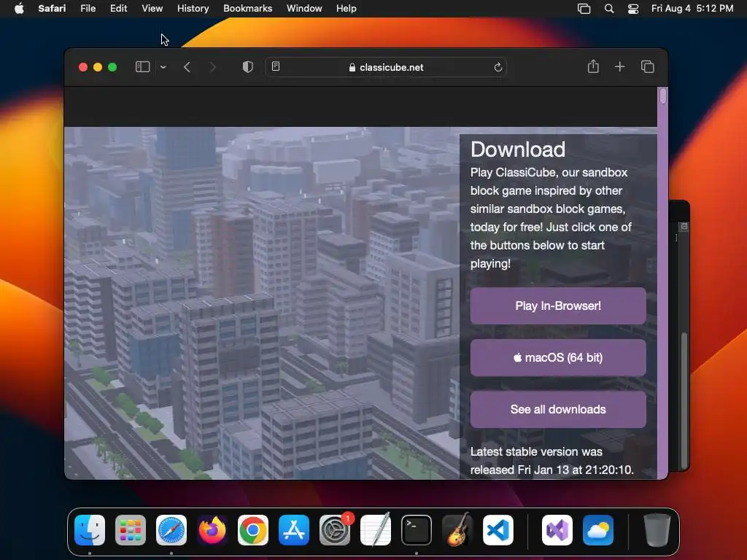
Task: Reload the classicube.net page
Action: click(x=498, y=67)
